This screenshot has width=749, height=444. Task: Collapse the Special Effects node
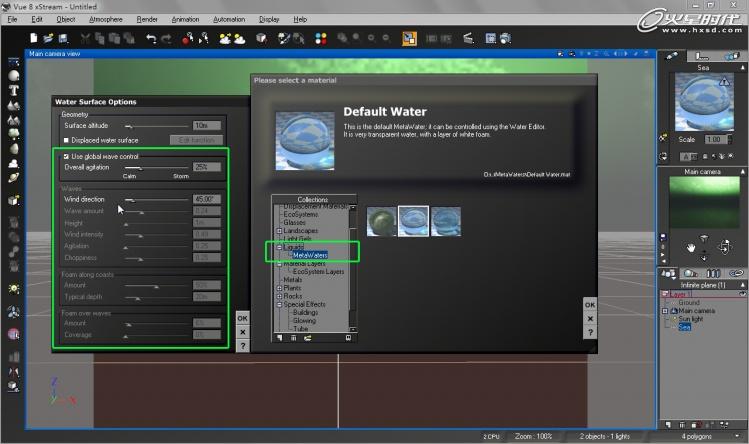279,304
